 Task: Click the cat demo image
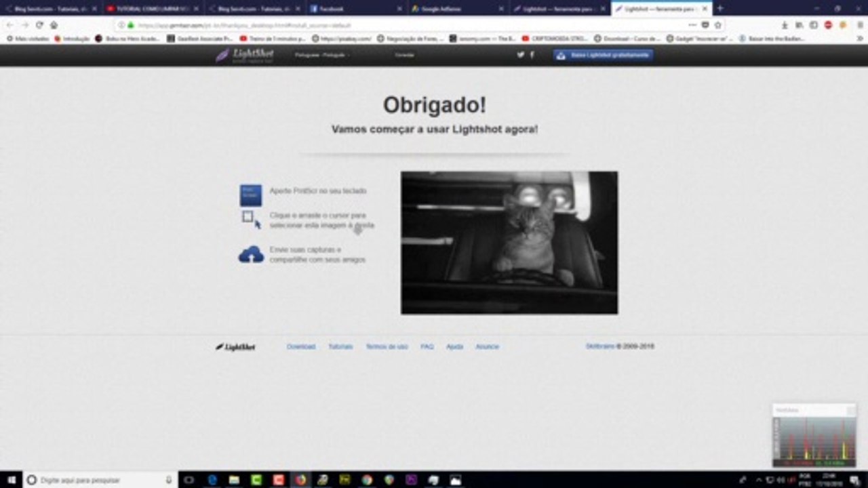pyautogui.click(x=509, y=243)
